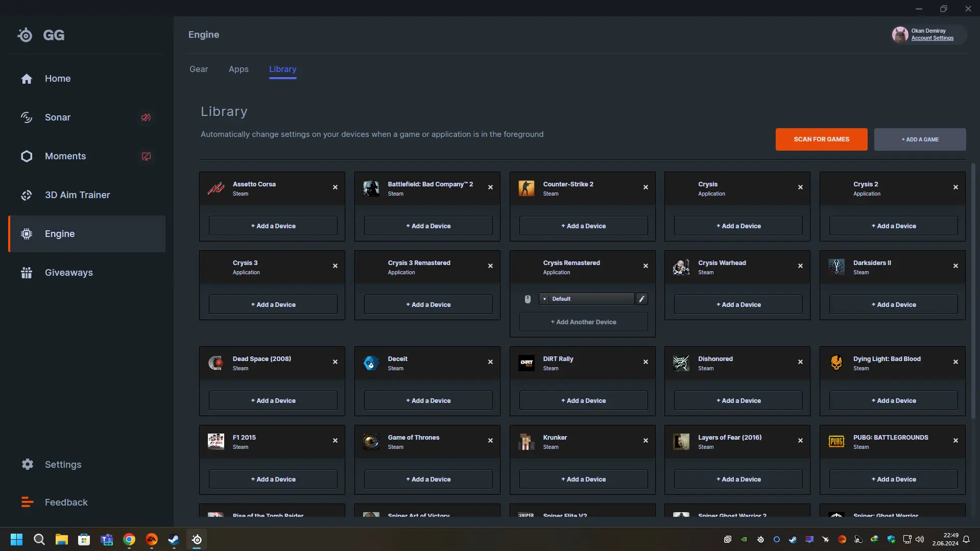Remove Counter-Strike 2 from library

tap(646, 187)
